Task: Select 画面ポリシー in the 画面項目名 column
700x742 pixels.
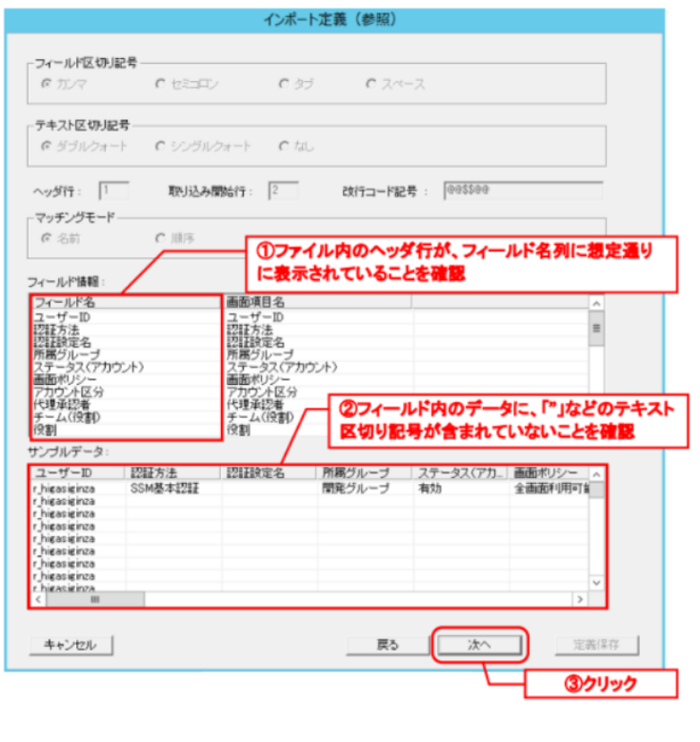Action: (x=258, y=379)
